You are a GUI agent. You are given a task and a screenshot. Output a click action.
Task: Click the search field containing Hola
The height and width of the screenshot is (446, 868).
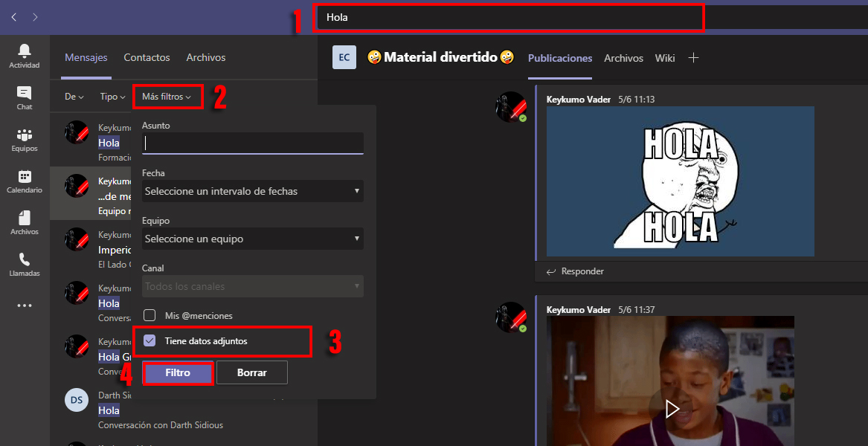click(509, 16)
